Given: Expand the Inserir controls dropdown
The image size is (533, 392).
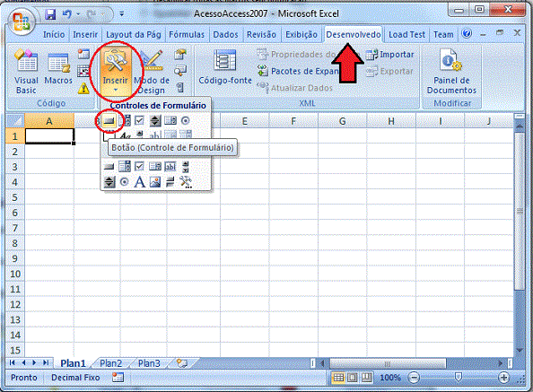Looking at the screenshot, I should [x=116, y=91].
